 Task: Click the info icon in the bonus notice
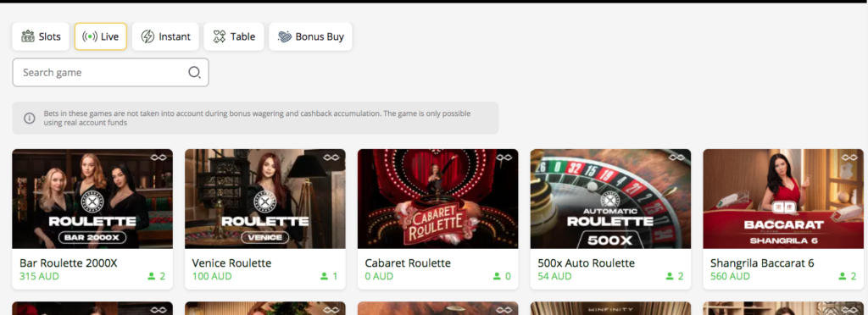point(30,119)
